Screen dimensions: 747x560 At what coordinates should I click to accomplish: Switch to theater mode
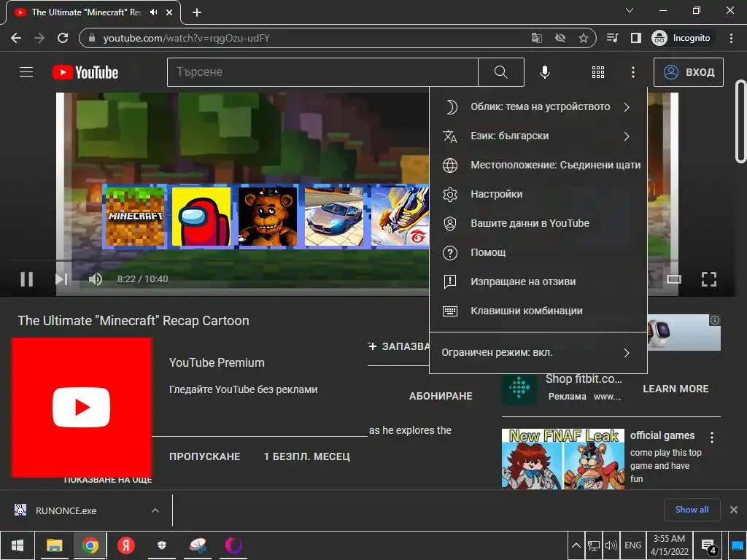673,279
